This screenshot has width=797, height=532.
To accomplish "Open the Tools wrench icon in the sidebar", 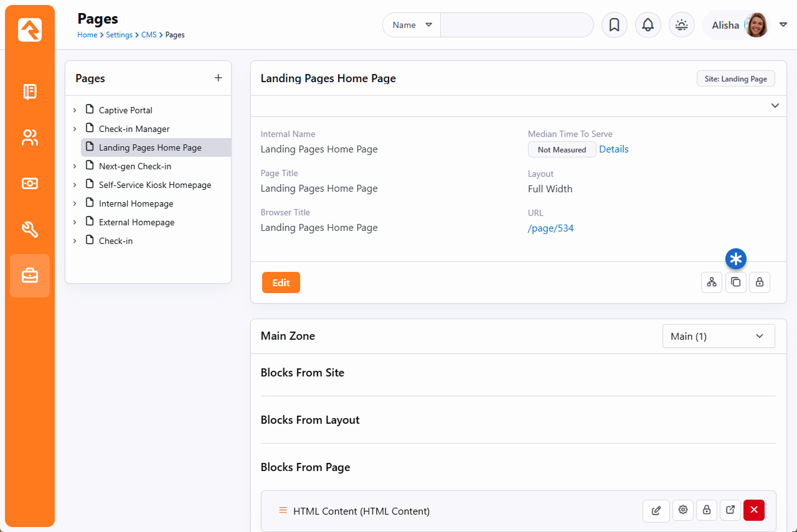I will (30, 229).
